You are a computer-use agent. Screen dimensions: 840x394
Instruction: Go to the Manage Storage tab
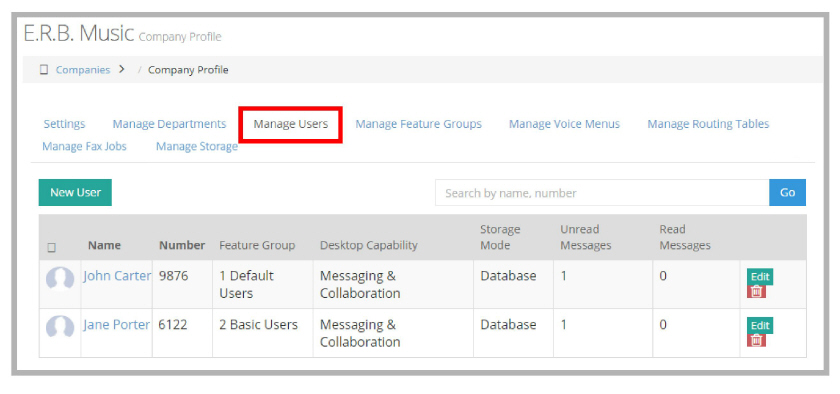pyautogui.click(x=197, y=146)
